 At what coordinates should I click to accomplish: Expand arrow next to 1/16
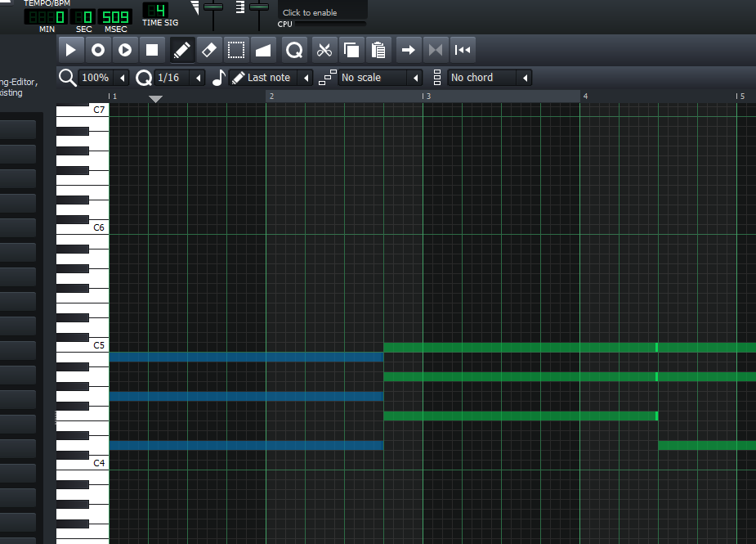pos(198,78)
